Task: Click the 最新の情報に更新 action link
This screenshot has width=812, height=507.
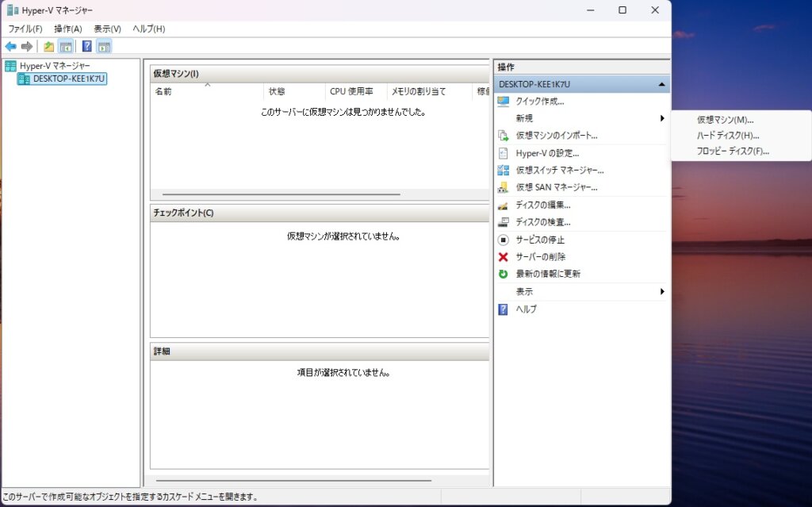Action: pyautogui.click(x=548, y=274)
